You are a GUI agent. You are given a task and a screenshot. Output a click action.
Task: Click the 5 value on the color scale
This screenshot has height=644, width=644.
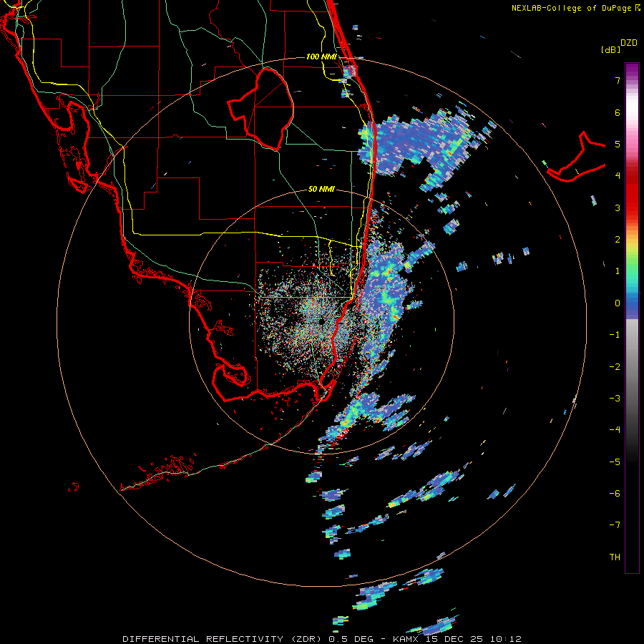pyautogui.click(x=618, y=144)
